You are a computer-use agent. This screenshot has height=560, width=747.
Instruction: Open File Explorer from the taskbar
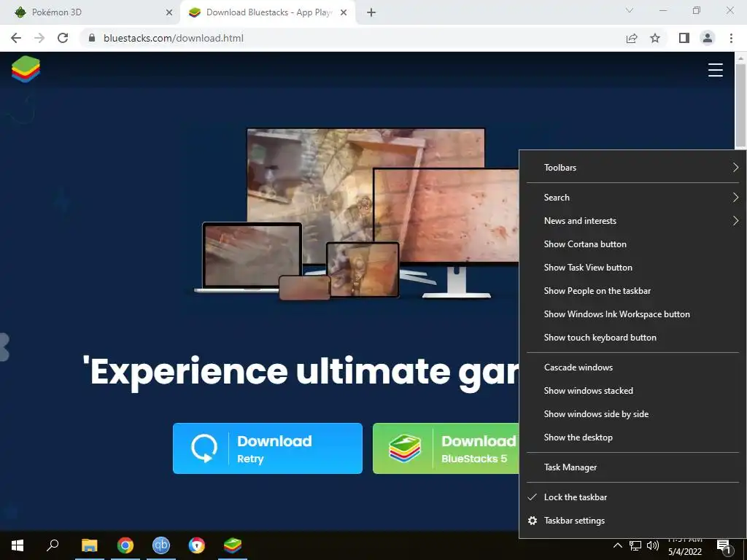click(x=89, y=545)
